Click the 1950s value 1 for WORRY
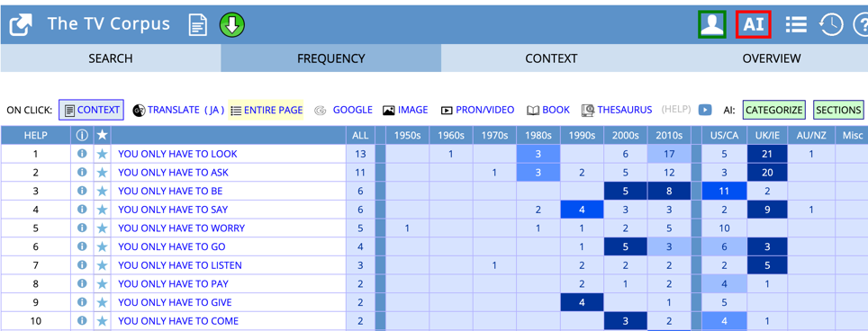 [x=407, y=228]
